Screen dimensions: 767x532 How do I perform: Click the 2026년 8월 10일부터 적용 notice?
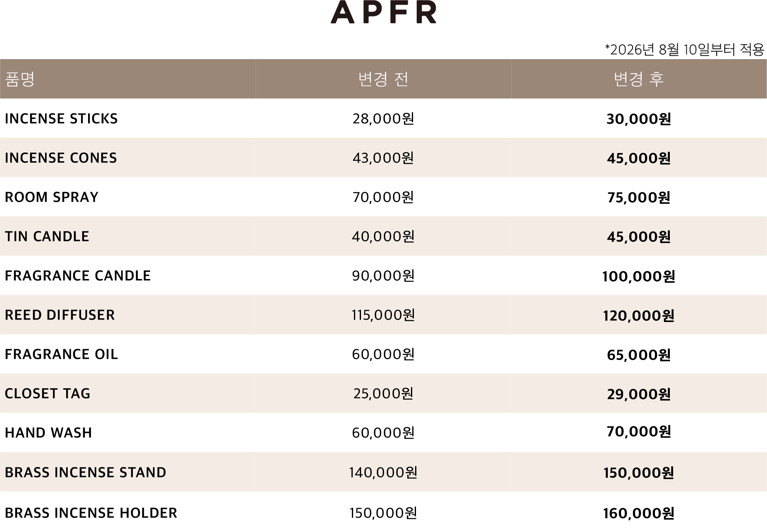pyautogui.click(x=684, y=50)
